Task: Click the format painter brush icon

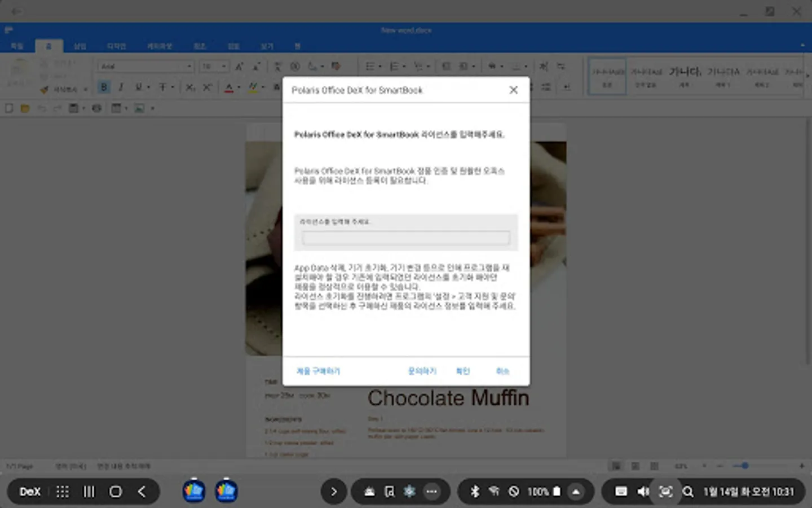Action: pos(45,89)
